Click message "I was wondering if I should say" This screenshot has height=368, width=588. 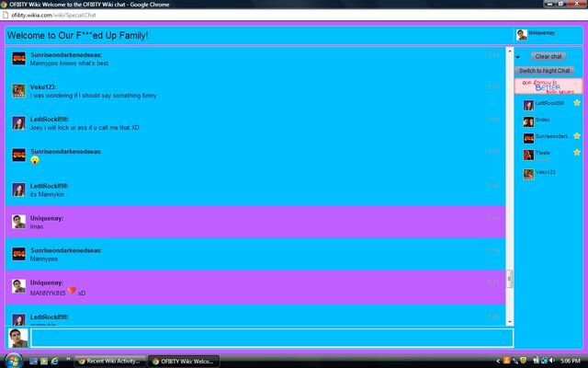94,96
